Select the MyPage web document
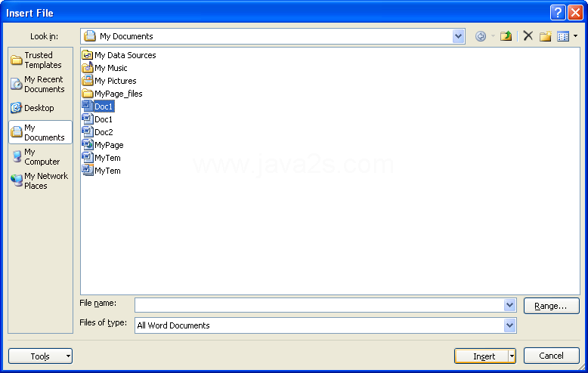 [x=103, y=145]
